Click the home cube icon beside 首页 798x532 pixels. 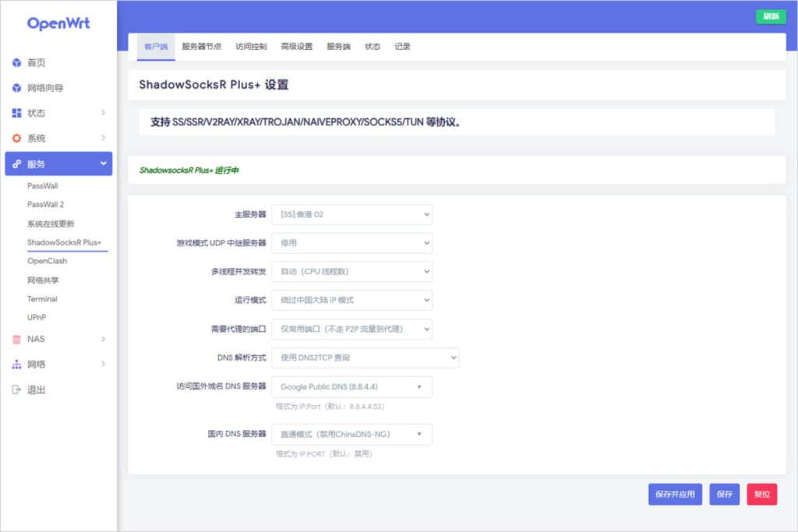[x=17, y=62]
